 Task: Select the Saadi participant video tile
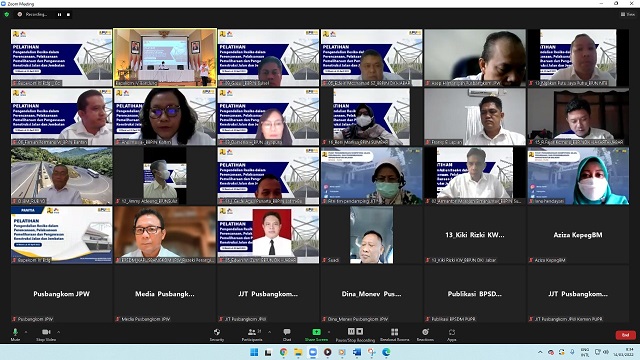(x=371, y=235)
